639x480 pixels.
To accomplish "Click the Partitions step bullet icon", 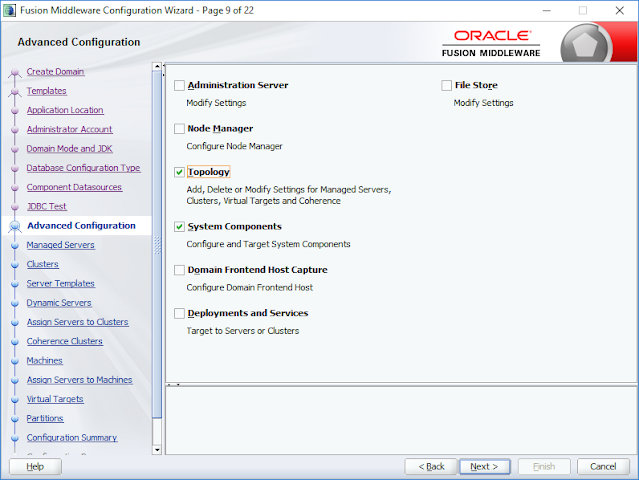I will click(15, 419).
